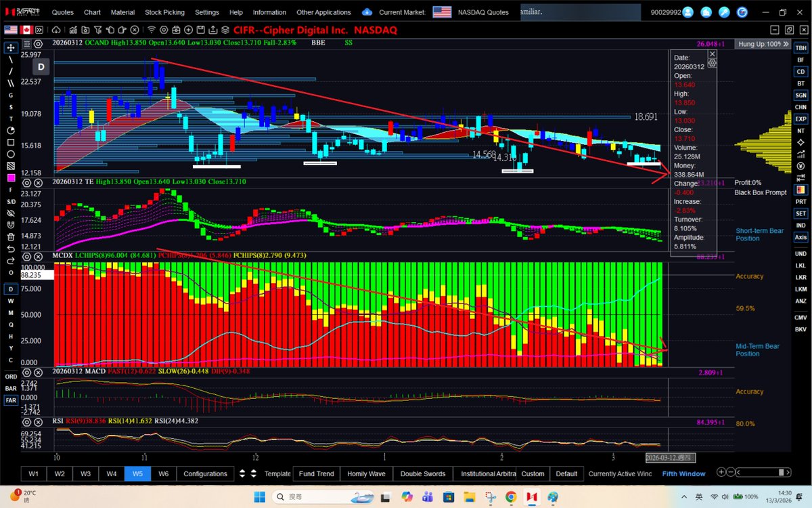The height and width of the screenshot is (508, 812).
Task: Select the ellipse drawing tool
Action: [11, 154]
